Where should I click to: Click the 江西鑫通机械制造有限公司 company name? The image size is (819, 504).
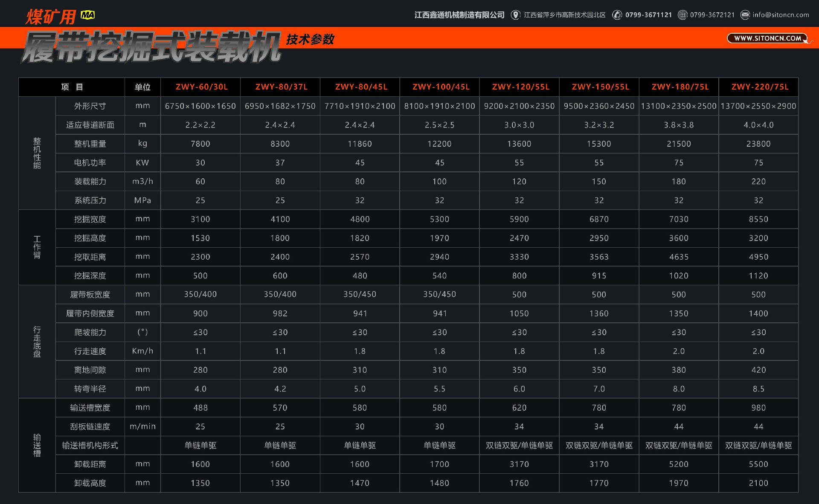tap(459, 15)
